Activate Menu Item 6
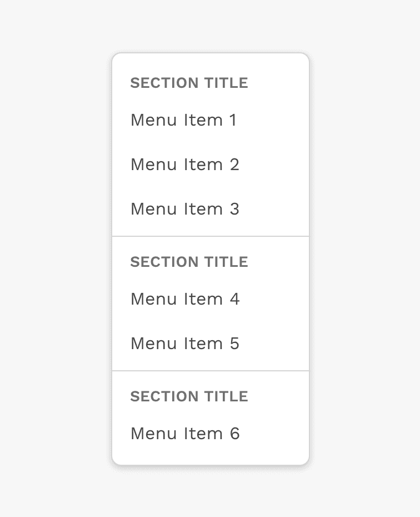This screenshot has width=420, height=517. [184, 434]
